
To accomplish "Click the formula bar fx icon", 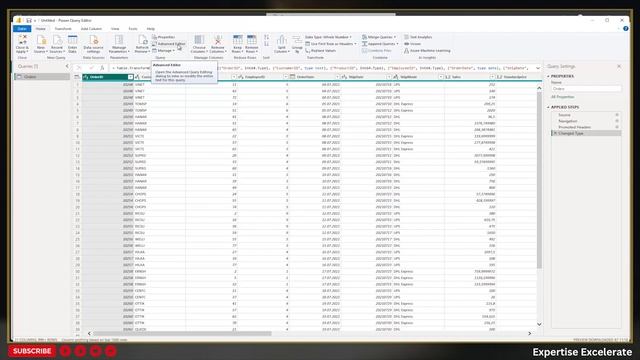I will click(x=102, y=68).
